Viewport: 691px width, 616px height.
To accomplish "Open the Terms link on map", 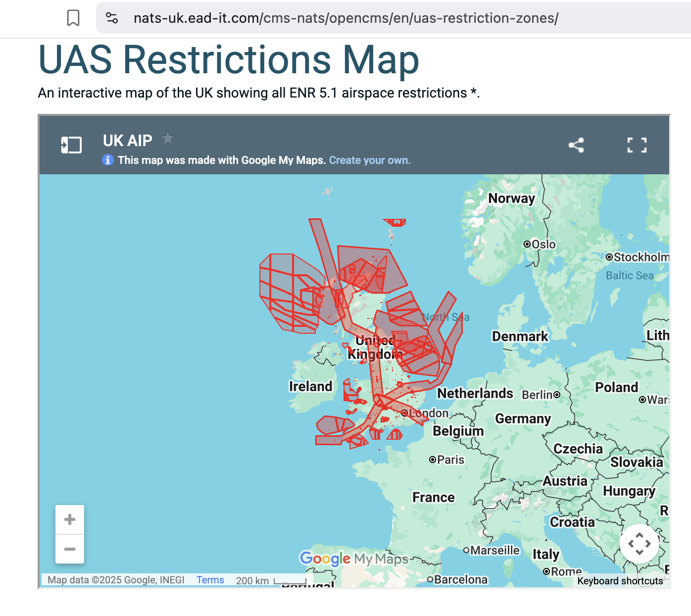I will click(x=210, y=580).
